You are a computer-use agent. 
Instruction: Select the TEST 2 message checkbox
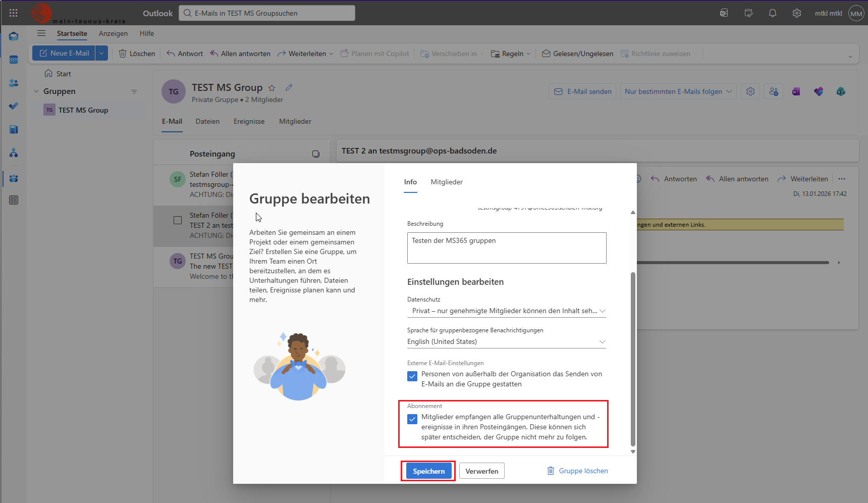pos(177,220)
